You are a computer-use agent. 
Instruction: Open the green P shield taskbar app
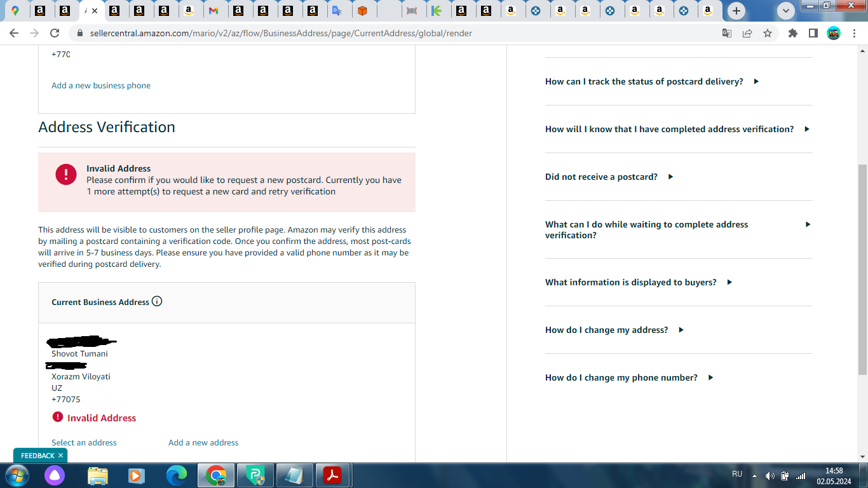(x=255, y=475)
